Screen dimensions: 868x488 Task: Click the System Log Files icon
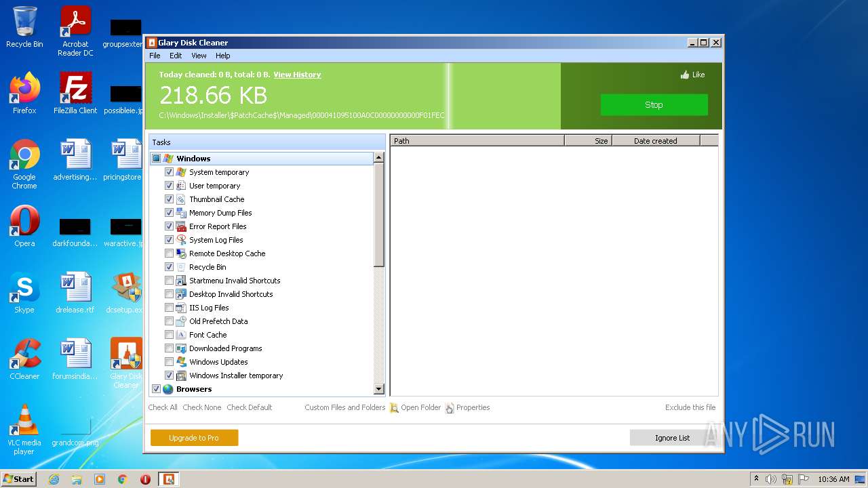tap(181, 240)
